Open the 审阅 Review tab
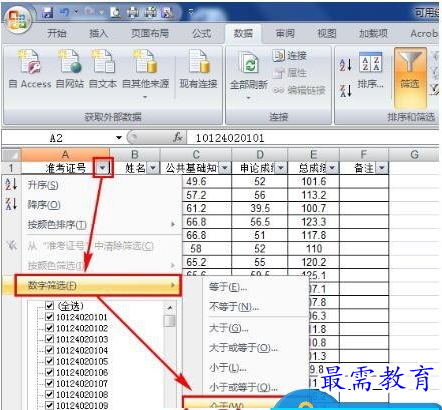 click(x=285, y=33)
